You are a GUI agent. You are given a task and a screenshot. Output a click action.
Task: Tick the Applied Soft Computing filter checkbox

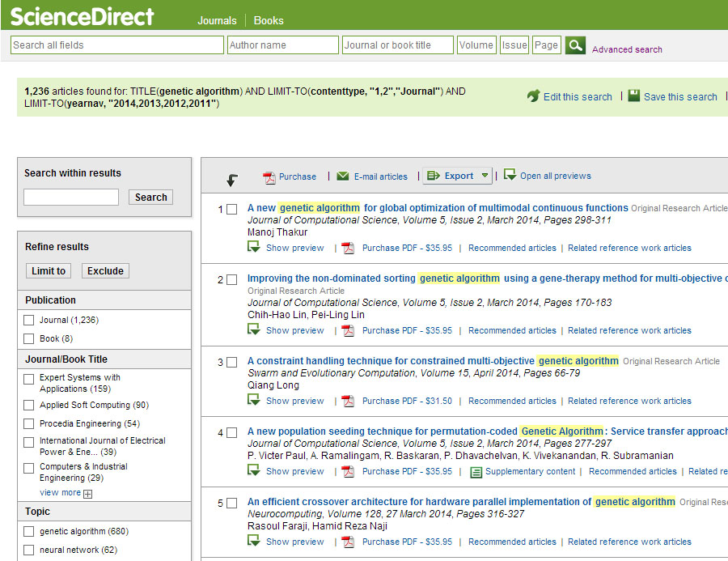(29, 406)
